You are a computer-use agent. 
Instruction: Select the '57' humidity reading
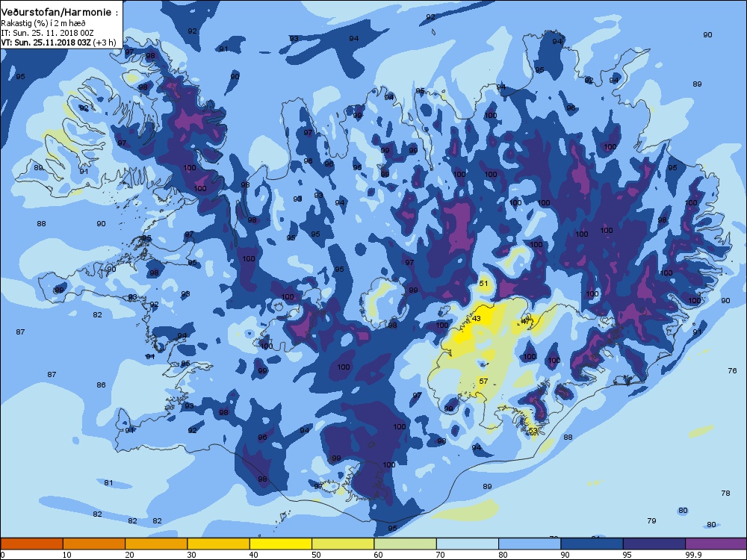click(x=483, y=381)
